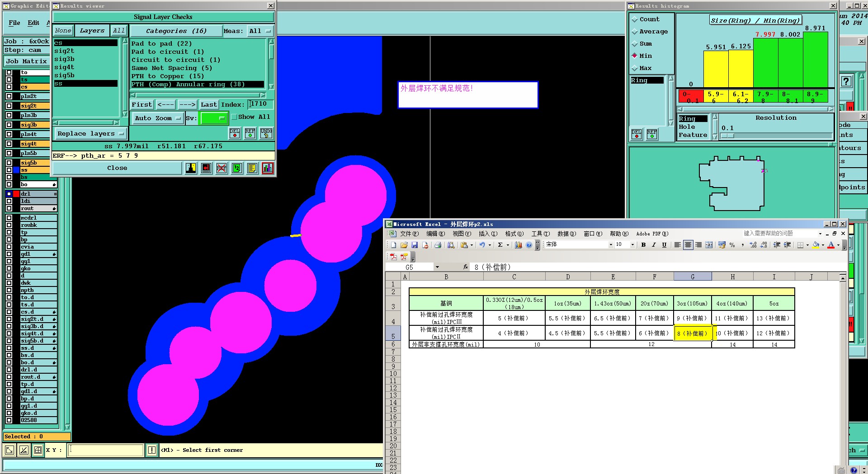This screenshot has height=474, width=868.
Task: Click the previous arrow <--- button
Action: (165, 105)
